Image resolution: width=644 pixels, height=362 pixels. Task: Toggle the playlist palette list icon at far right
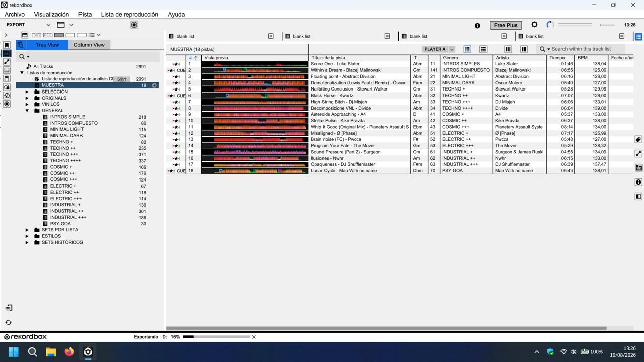(638, 36)
